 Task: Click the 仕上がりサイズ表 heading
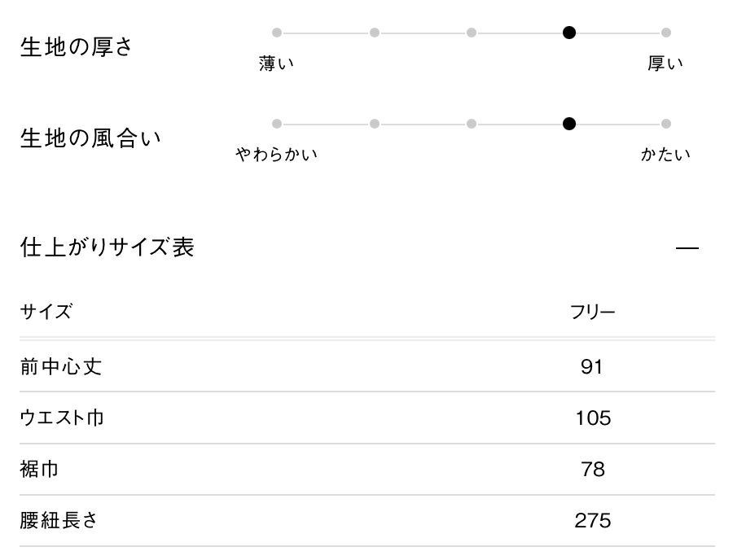(x=108, y=247)
